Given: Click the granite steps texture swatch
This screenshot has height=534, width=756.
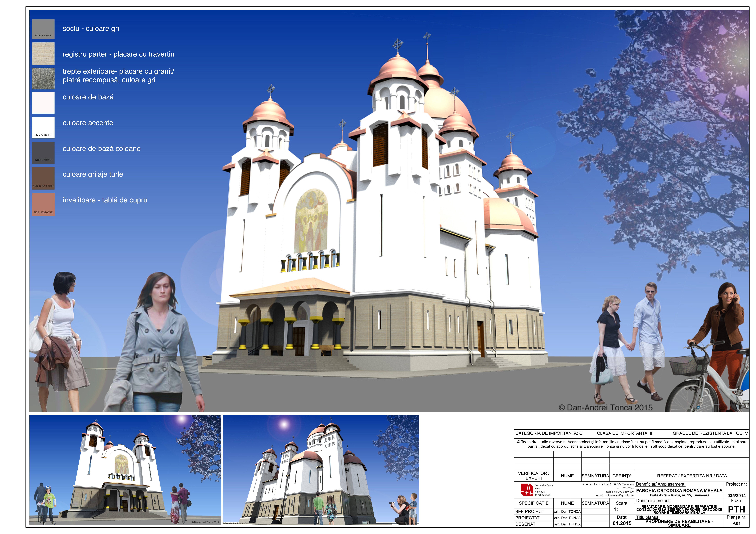Looking at the screenshot, I should [43, 78].
